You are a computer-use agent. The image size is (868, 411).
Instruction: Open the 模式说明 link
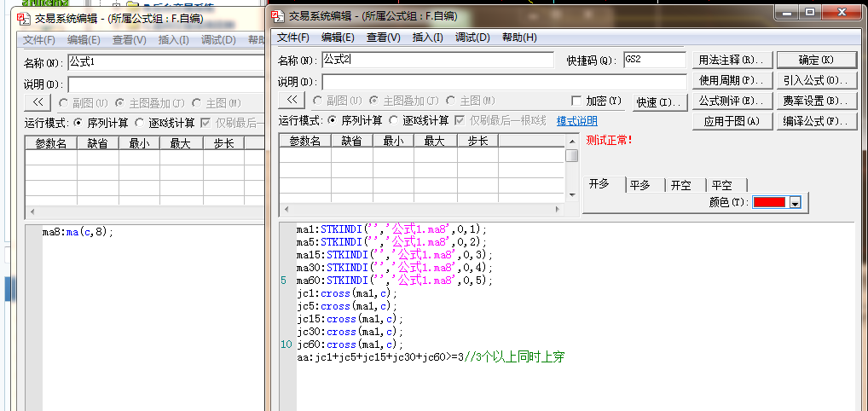pos(577,121)
